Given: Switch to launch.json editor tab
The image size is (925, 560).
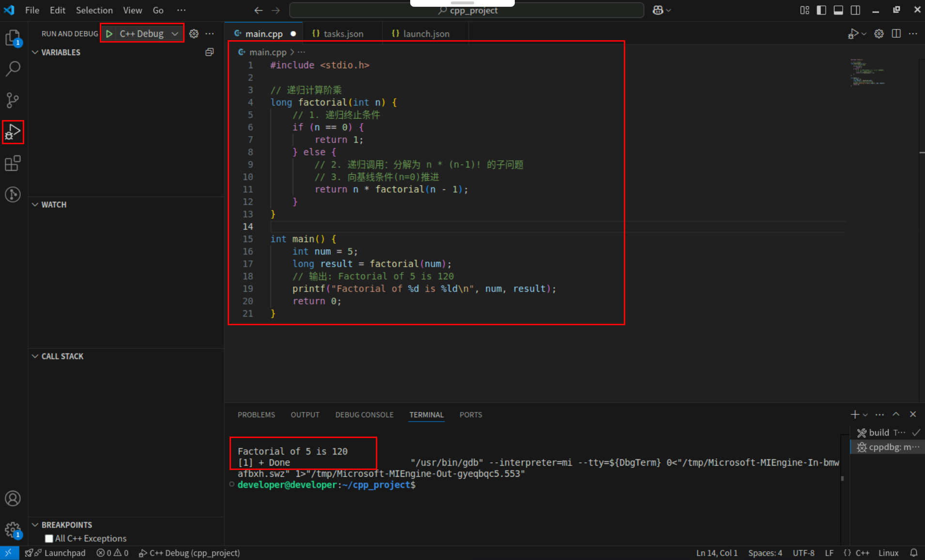Looking at the screenshot, I should tap(425, 33).
